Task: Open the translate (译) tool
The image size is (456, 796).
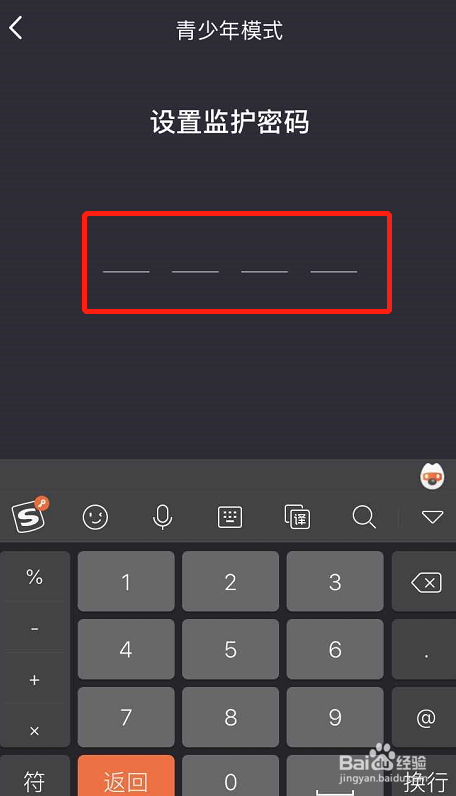Action: coord(297,517)
